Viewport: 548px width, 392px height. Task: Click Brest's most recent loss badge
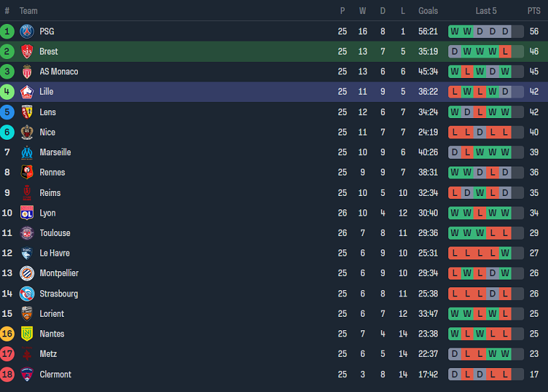click(505, 51)
